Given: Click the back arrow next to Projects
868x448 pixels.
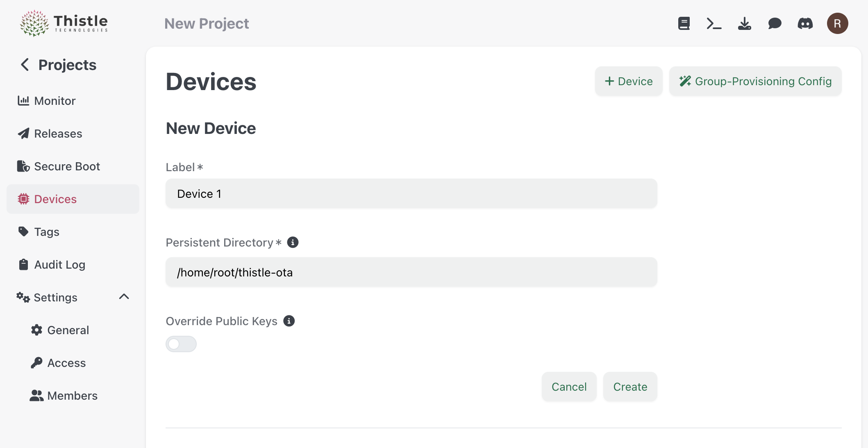Looking at the screenshot, I should tap(24, 64).
